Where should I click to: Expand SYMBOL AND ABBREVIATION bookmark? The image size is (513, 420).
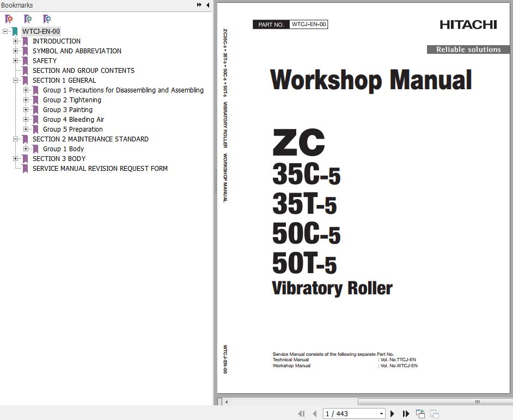pos(15,51)
